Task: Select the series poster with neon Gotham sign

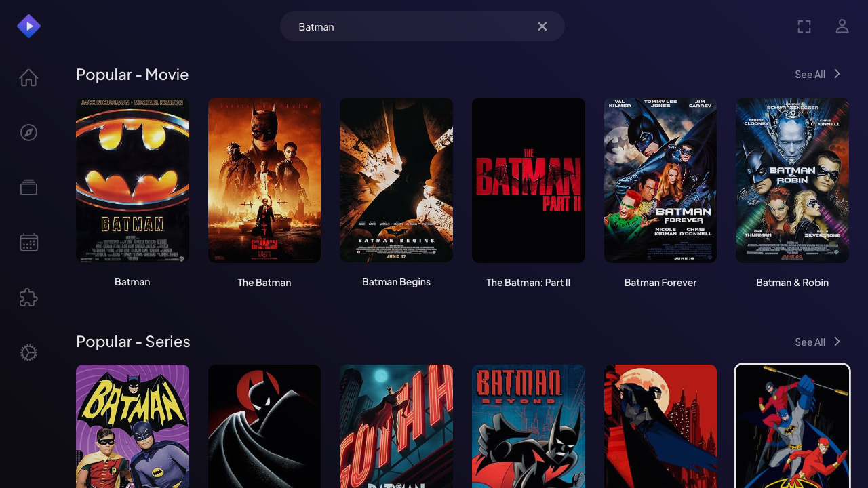Action: tap(396, 426)
